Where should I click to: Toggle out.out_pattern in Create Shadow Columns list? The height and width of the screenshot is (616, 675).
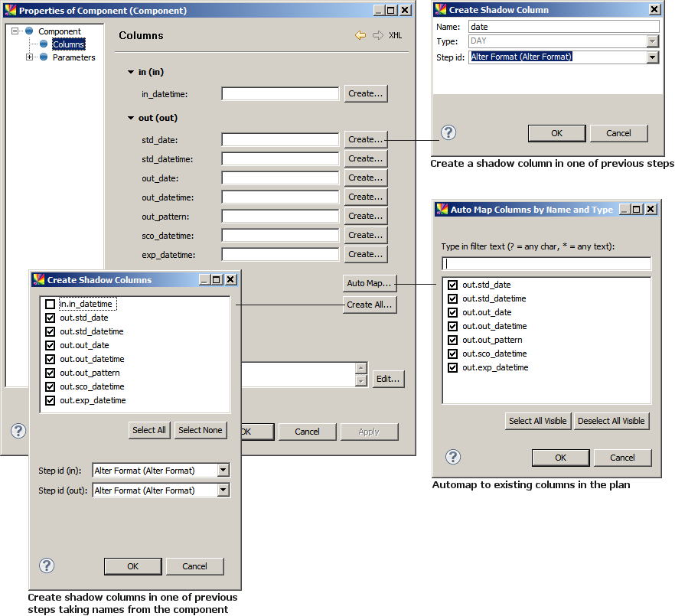pyautogui.click(x=51, y=373)
